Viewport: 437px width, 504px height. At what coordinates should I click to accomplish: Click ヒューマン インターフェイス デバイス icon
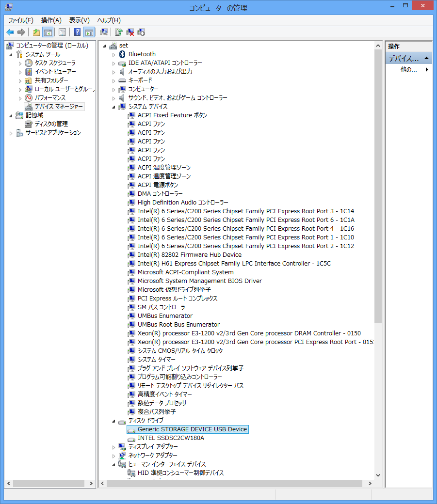[122, 464]
